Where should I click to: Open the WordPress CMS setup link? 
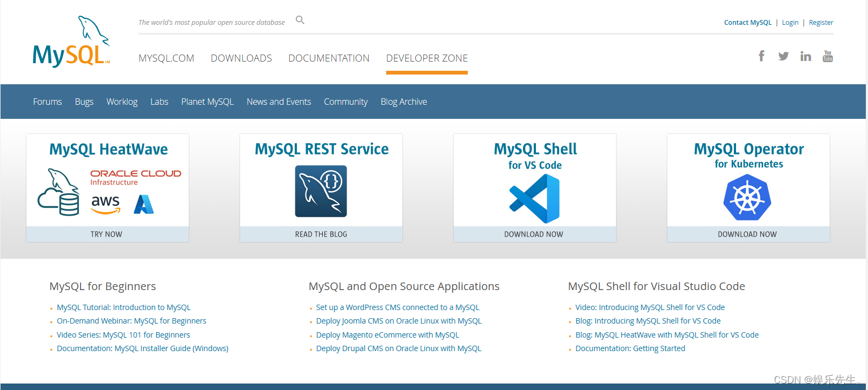(397, 307)
